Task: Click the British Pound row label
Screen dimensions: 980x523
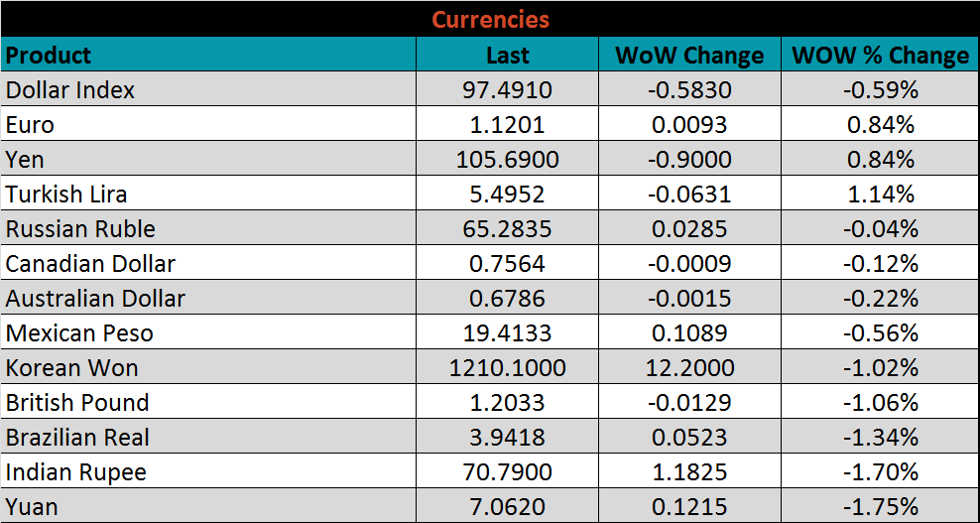Action: click(77, 403)
